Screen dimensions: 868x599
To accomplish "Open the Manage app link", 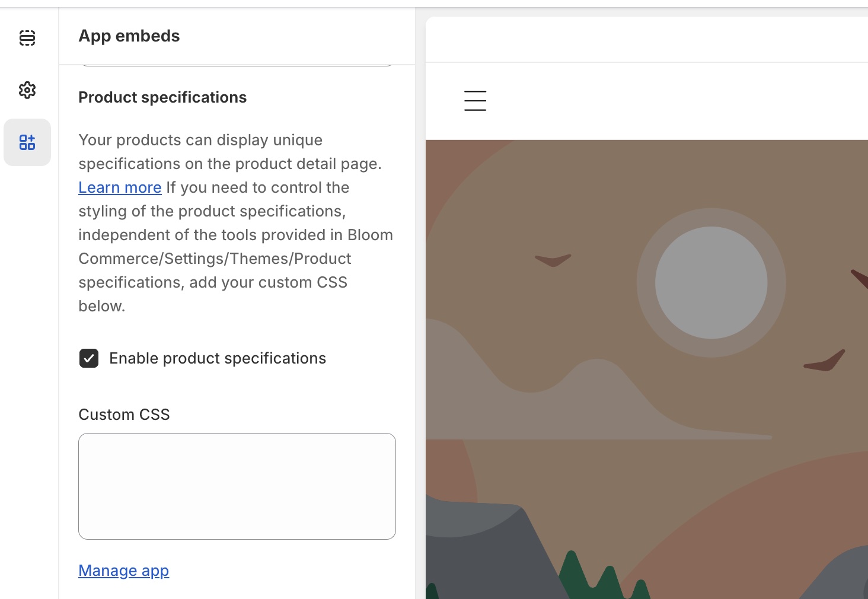I will pyautogui.click(x=123, y=571).
